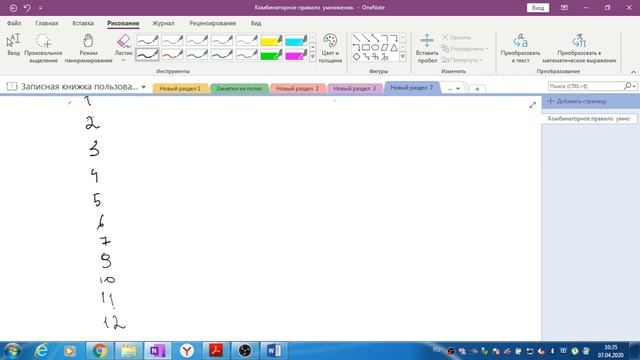Select the magenta highlighter
The image size is (640, 360).
pos(296,54)
